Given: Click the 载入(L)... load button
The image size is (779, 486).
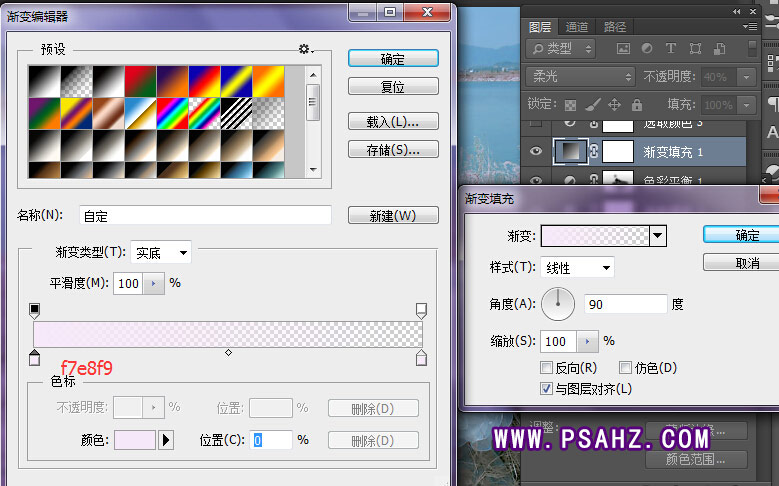Looking at the screenshot, I should pyautogui.click(x=393, y=122).
